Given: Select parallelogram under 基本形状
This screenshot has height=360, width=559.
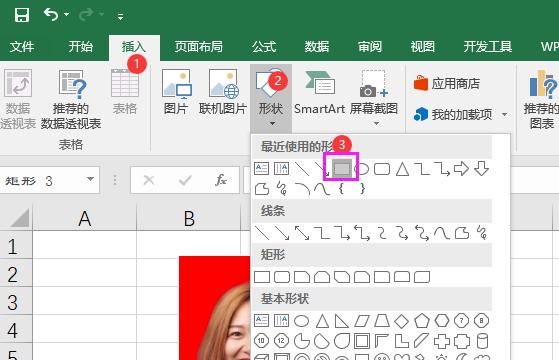Looking at the screenshot, I should pyautogui.click(x=361, y=321).
